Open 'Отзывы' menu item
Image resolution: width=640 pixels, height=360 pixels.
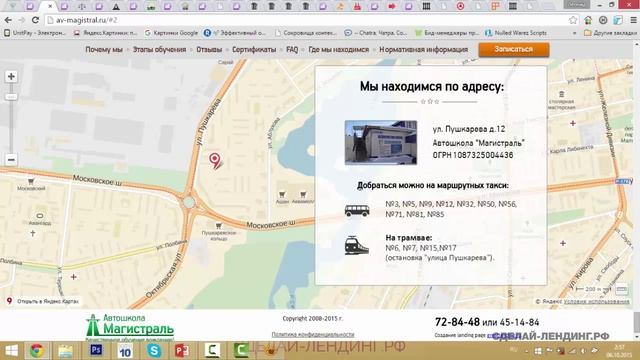click(x=209, y=49)
